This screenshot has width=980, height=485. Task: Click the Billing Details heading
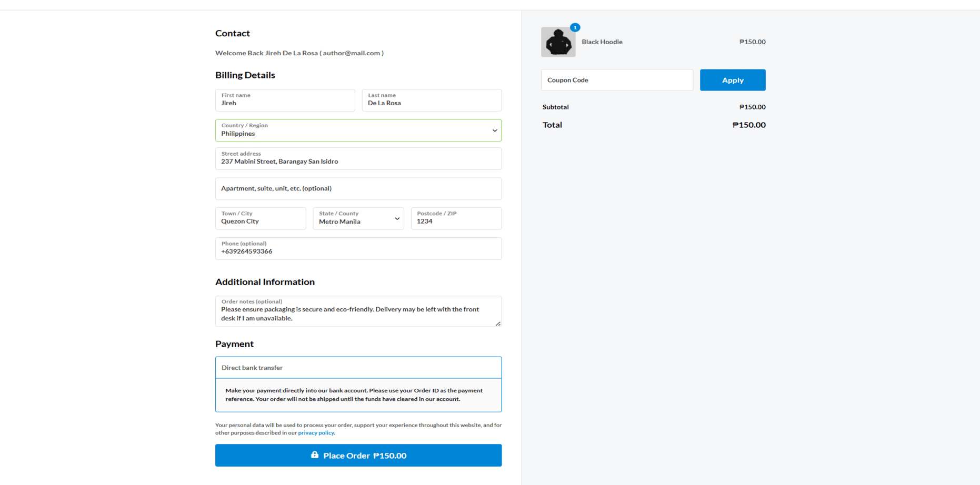(245, 75)
